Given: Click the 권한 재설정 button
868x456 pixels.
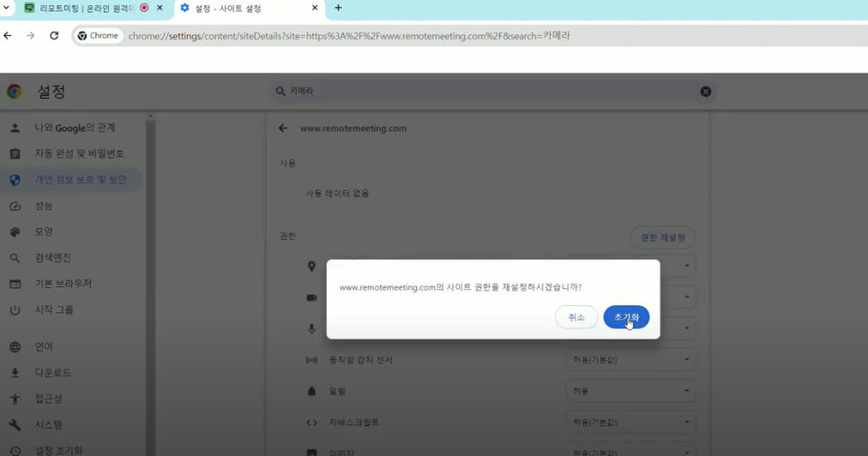Looking at the screenshot, I should [662, 238].
